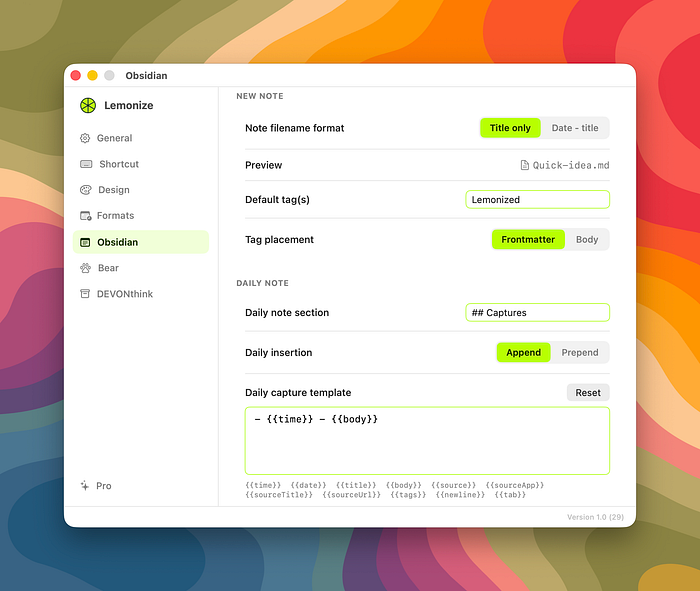Click the NEW NOTE section header

click(x=260, y=96)
